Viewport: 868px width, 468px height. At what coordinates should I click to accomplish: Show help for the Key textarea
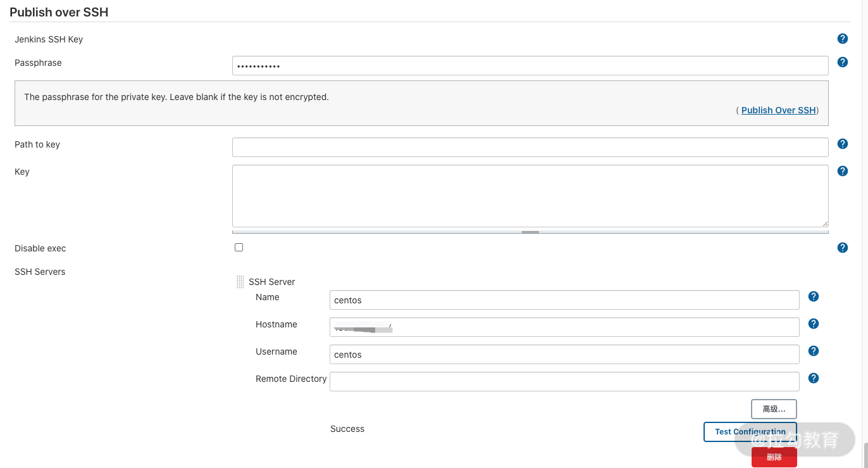coord(842,171)
